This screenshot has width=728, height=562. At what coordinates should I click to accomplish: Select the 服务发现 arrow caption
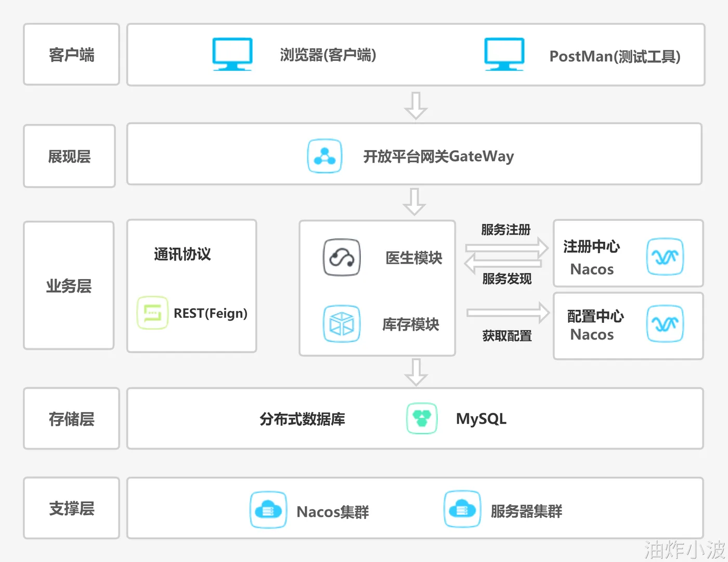tap(507, 279)
